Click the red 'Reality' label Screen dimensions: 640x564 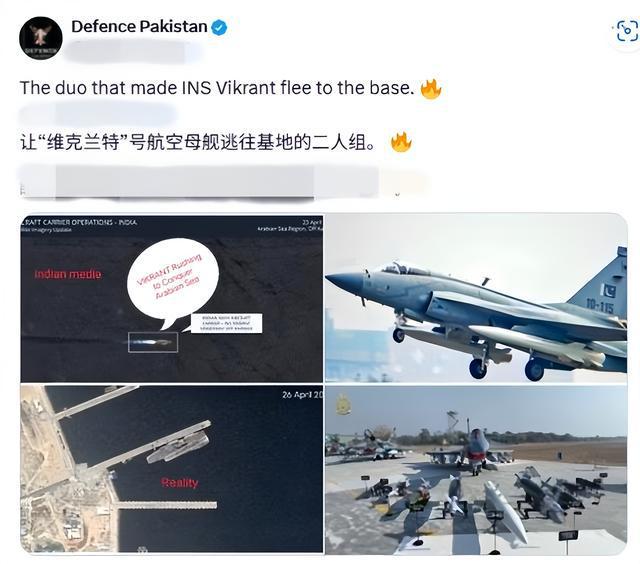click(180, 483)
